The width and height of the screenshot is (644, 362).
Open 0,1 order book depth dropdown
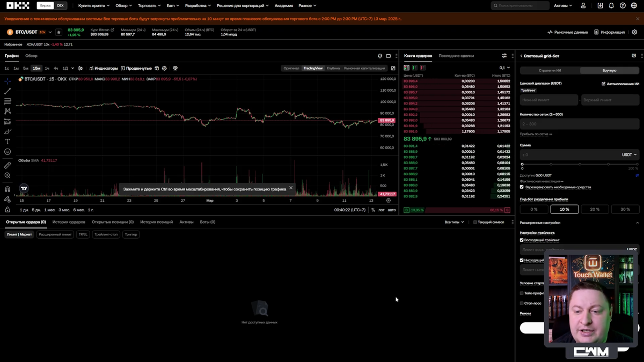[504, 68]
